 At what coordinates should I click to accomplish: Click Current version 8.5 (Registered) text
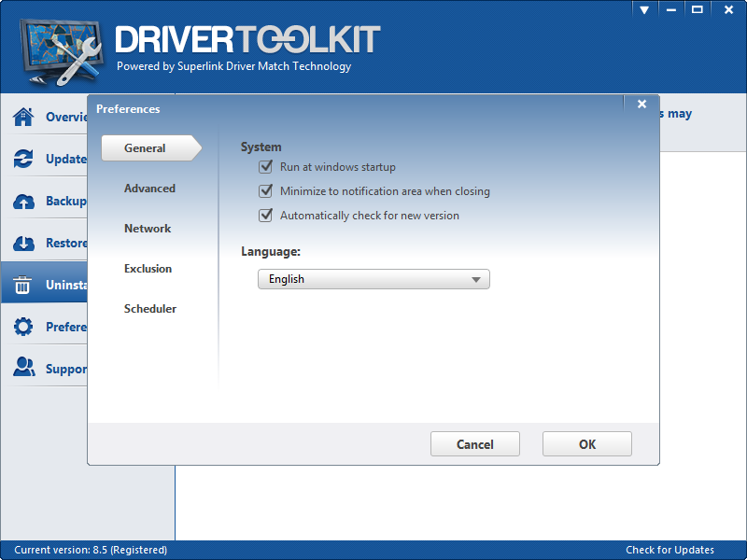[91, 550]
